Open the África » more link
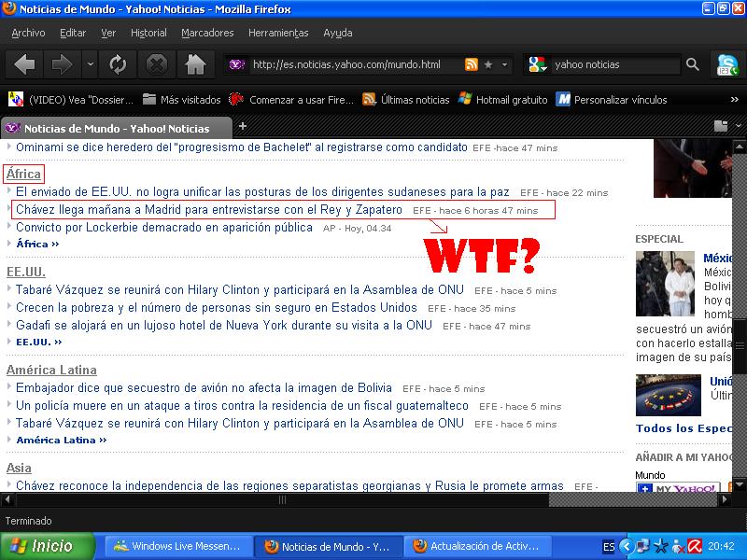The image size is (747, 560). pos(37,244)
